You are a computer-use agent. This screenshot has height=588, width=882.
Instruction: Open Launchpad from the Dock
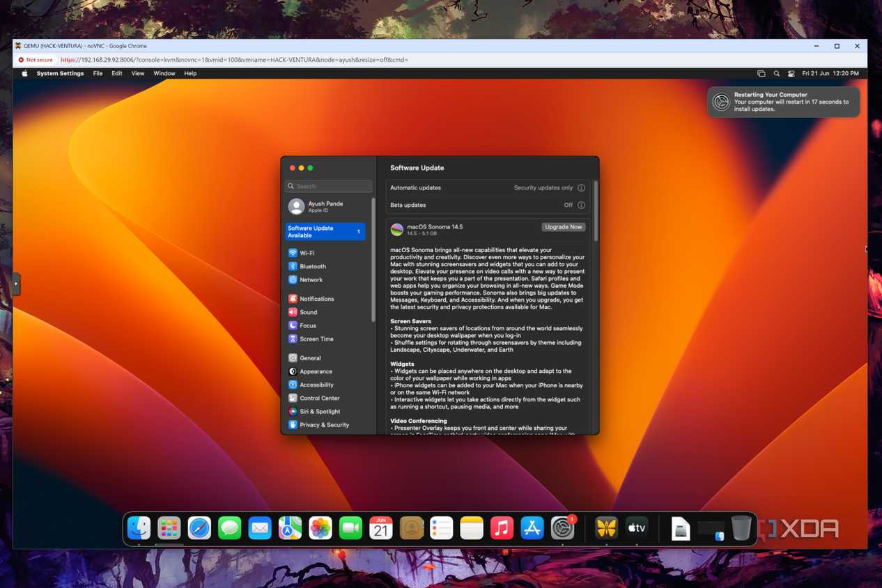(169, 528)
